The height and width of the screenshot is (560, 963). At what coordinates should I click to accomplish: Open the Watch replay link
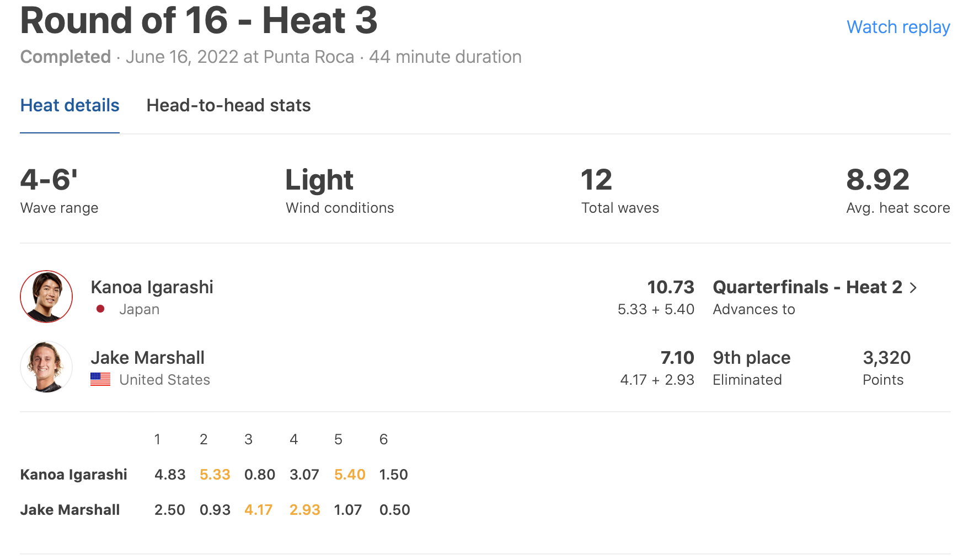898,27
